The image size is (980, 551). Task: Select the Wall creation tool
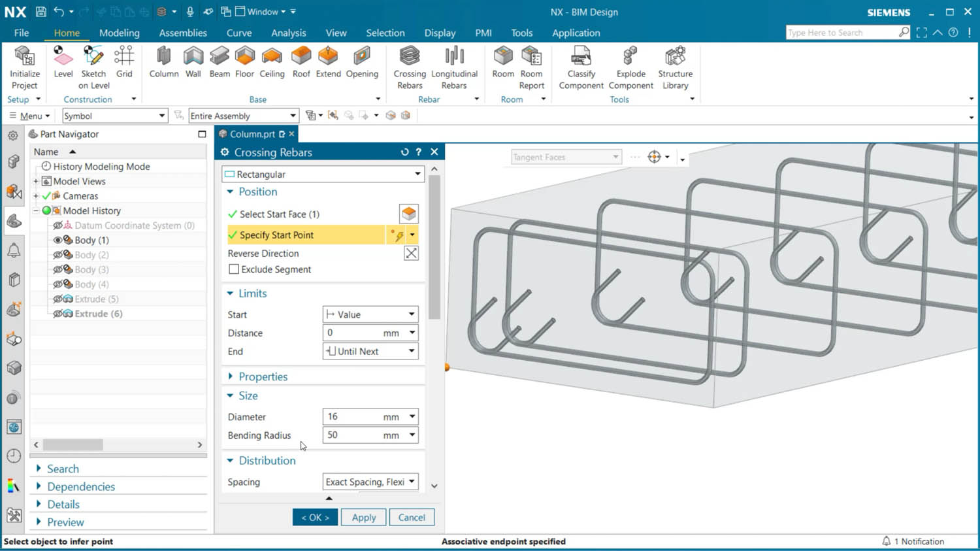pyautogui.click(x=193, y=62)
